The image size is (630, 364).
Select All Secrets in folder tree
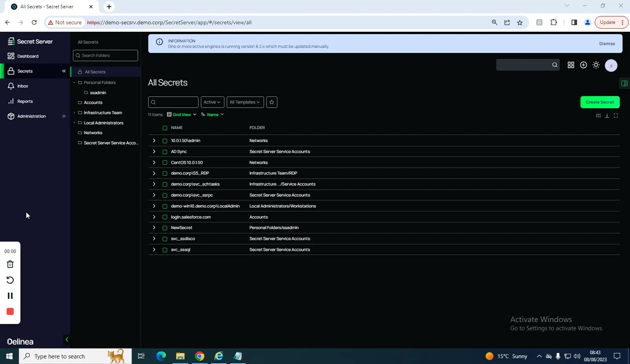tap(95, 72)
